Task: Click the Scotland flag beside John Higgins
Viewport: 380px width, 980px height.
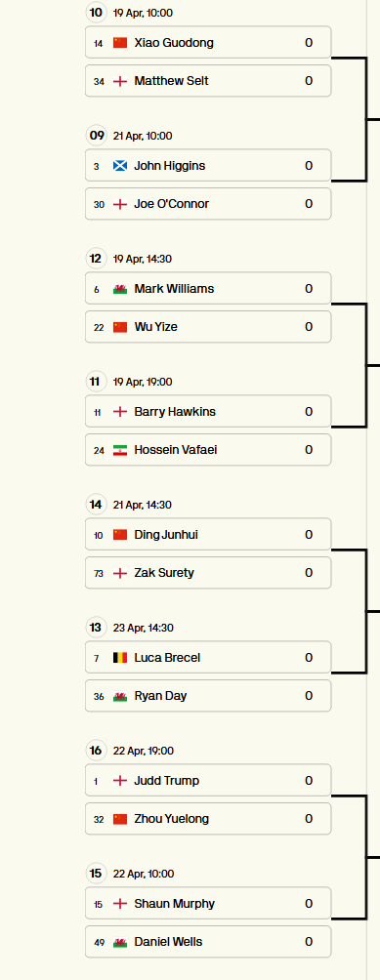Action: coord(120,166)
